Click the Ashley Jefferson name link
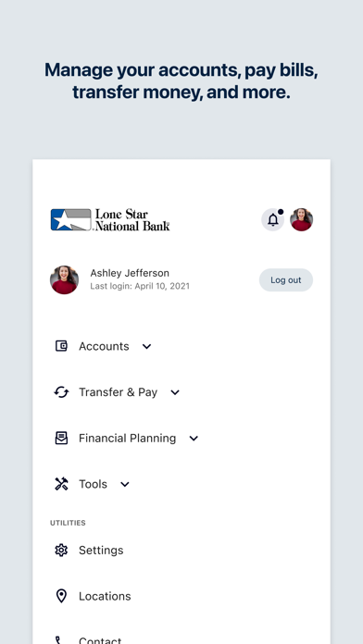This screenshot has width=363, height=644. click(x=130, y=273)
